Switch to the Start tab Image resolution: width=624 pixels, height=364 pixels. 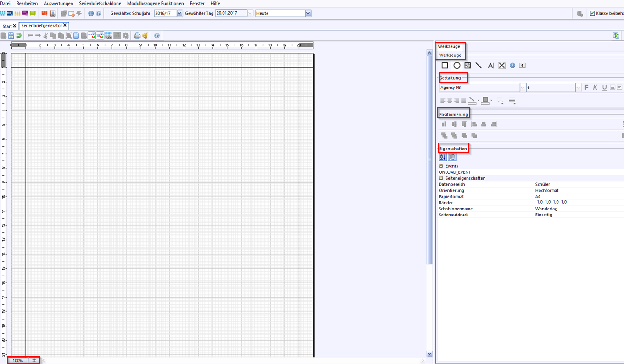point(7,26)
